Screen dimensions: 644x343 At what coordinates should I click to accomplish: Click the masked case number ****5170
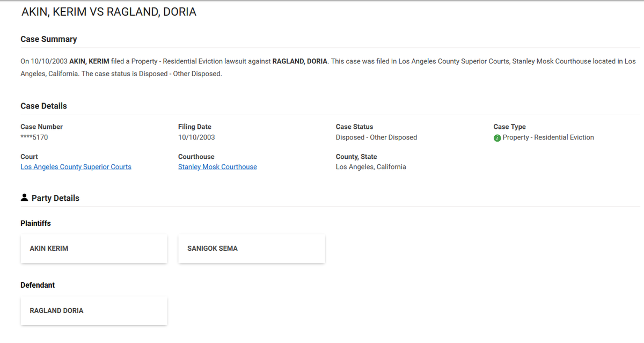34,137
